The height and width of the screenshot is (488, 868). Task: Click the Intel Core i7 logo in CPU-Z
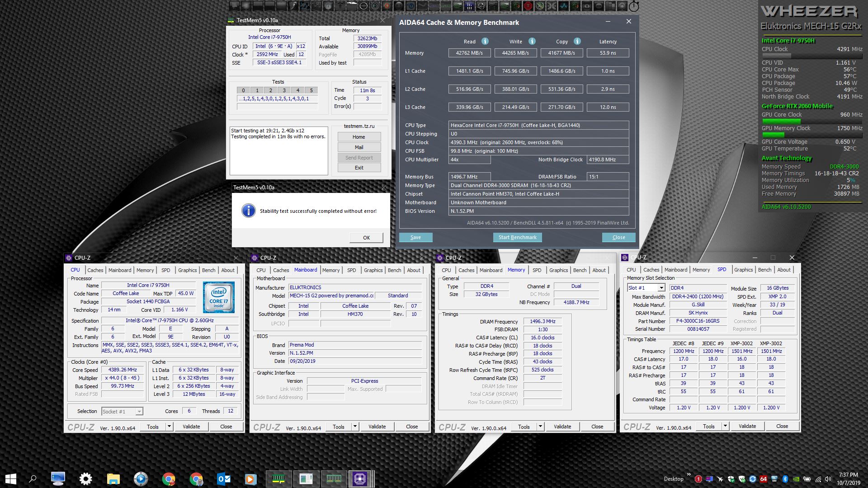(x=219, y=297)
